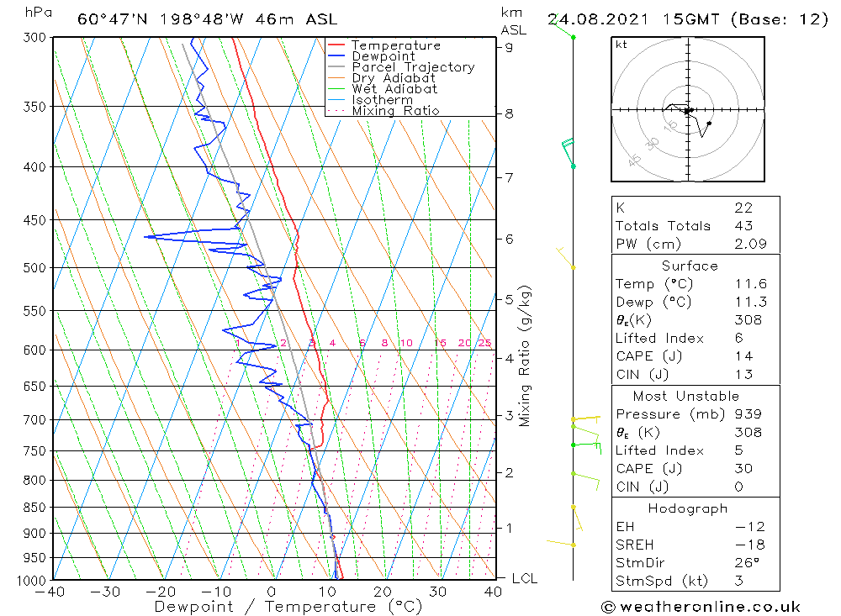This screenshot has width=841, height=616.
Task: Click the (Base: 12) label
Action: [x=780, y=19]
